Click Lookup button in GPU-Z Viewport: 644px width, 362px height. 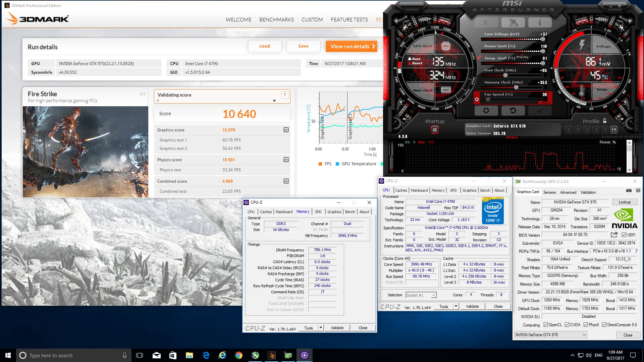pyautogui.click(x=624, y=202)
